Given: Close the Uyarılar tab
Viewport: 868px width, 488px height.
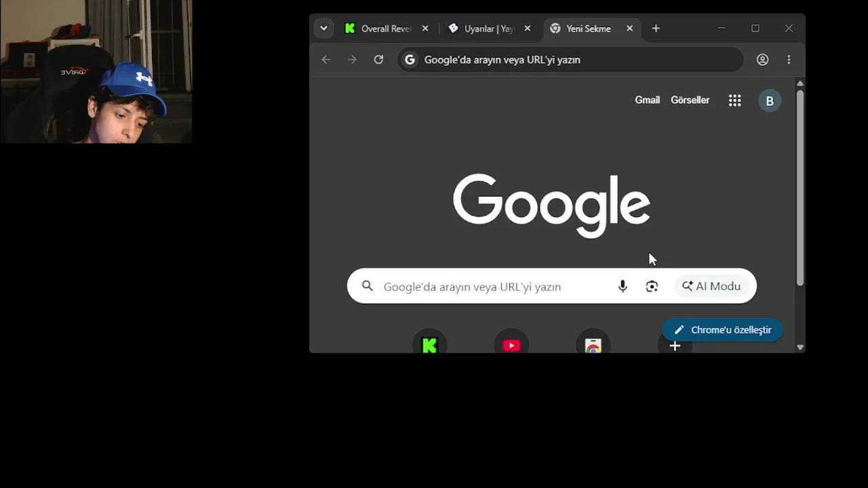Looking at the screenshot, I should (528, 28).
